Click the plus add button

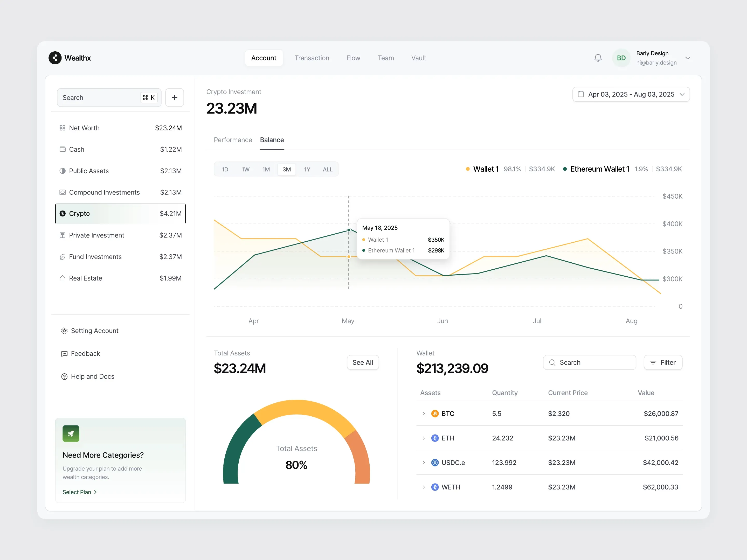coord(175,97)
